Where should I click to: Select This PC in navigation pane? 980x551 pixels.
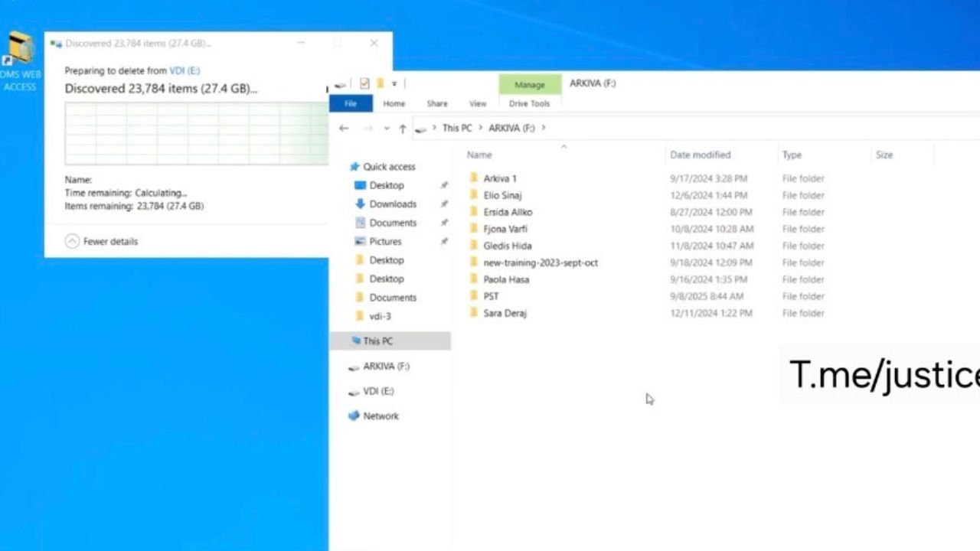click(x=377, y=341)
